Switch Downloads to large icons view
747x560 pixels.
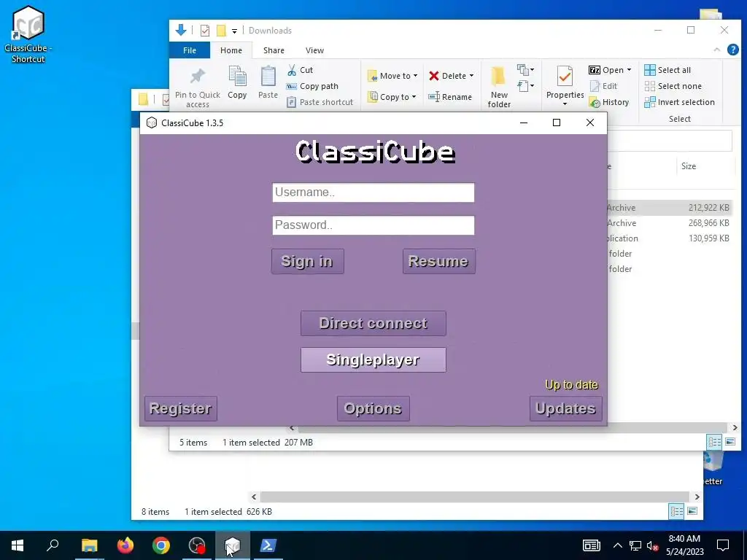[729, 442]
